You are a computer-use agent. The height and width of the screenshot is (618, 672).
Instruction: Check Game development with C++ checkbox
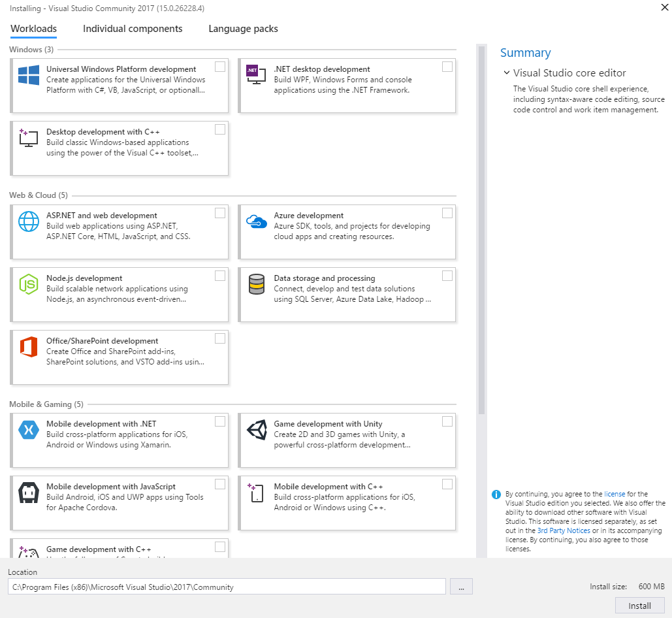click(220, 547)
